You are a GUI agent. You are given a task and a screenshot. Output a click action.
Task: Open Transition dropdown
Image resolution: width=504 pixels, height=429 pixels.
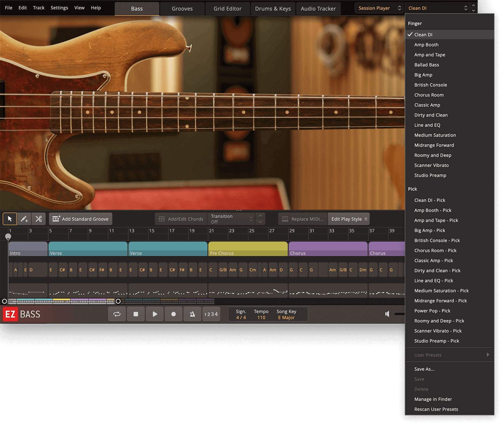pyautogui.click(x=231, y=219)
